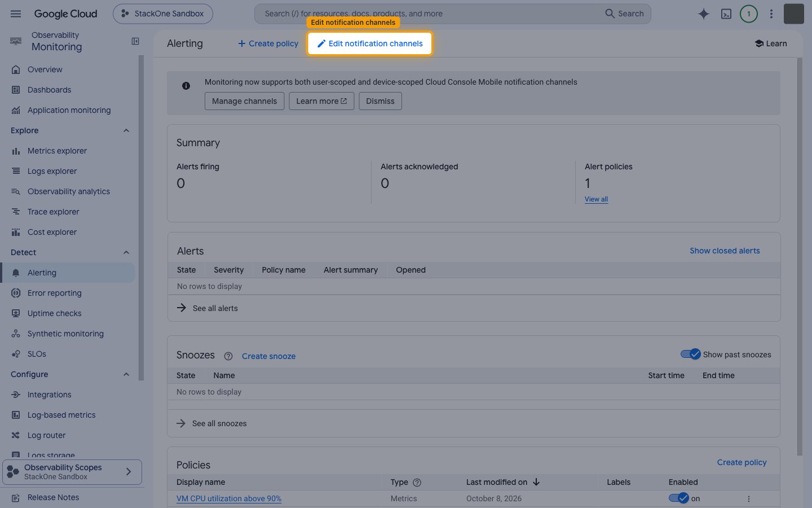This screenshot has height=508, width=812.
Task: Open notifications badge showing 1
Action: (x=749, y=14)
